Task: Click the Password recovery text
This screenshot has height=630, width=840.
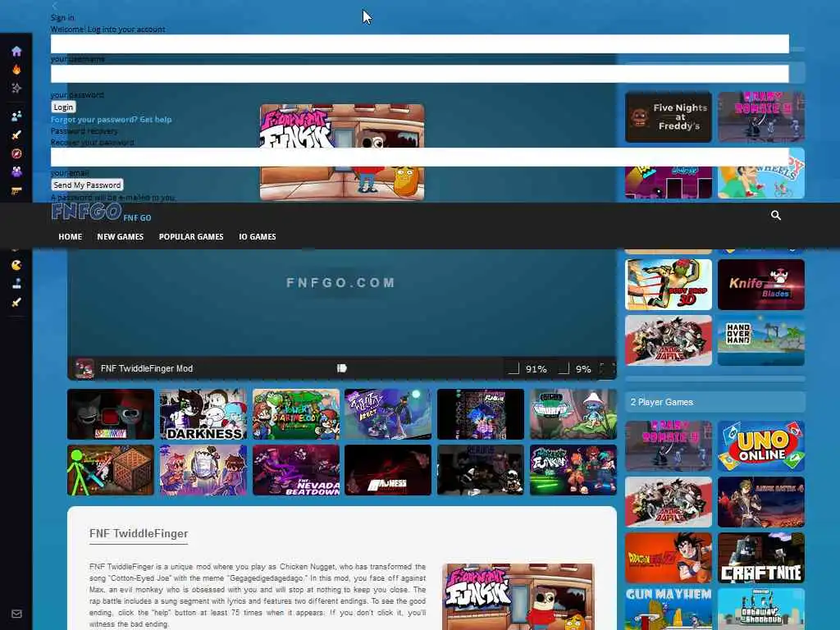Action: 84,131
